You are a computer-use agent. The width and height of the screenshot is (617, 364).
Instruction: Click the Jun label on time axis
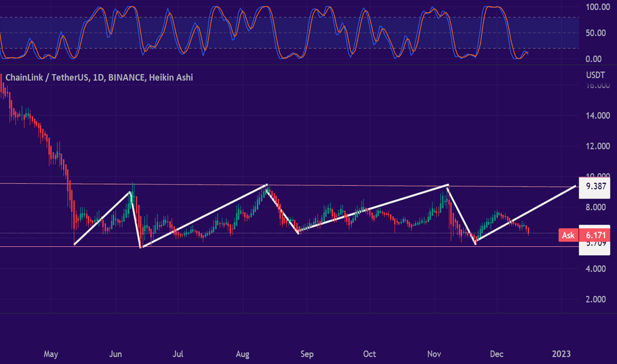(x=115, y=354)
